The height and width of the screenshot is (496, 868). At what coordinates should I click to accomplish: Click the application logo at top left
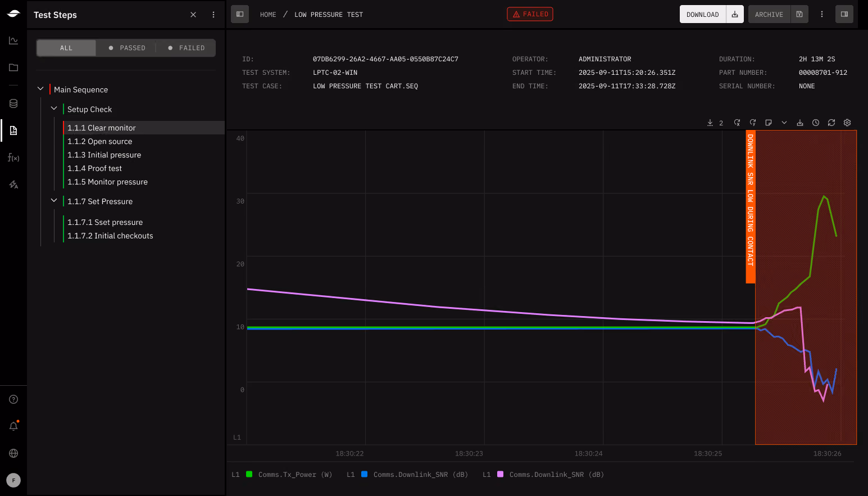point(13,13)
